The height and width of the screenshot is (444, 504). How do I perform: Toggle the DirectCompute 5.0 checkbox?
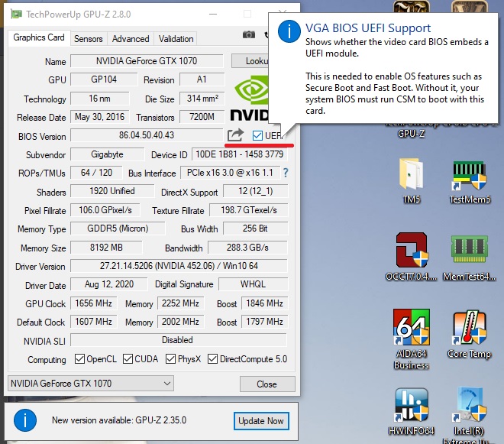(212, 358)
